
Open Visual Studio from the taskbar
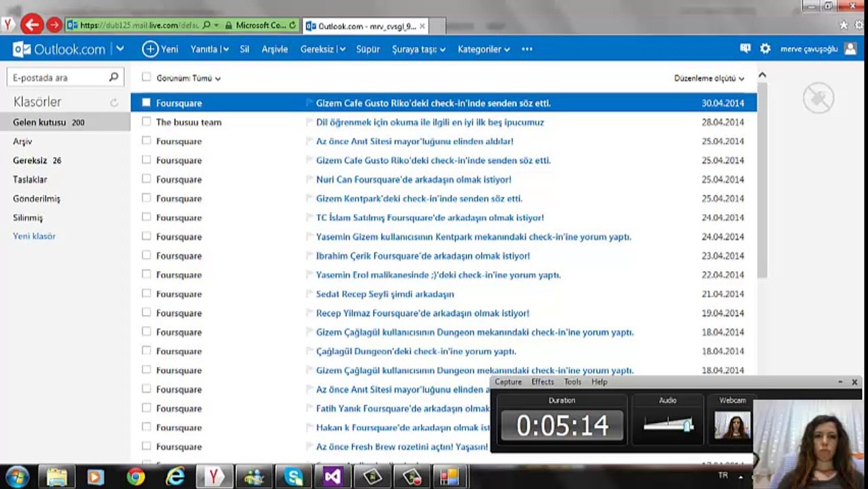(333, 477)
